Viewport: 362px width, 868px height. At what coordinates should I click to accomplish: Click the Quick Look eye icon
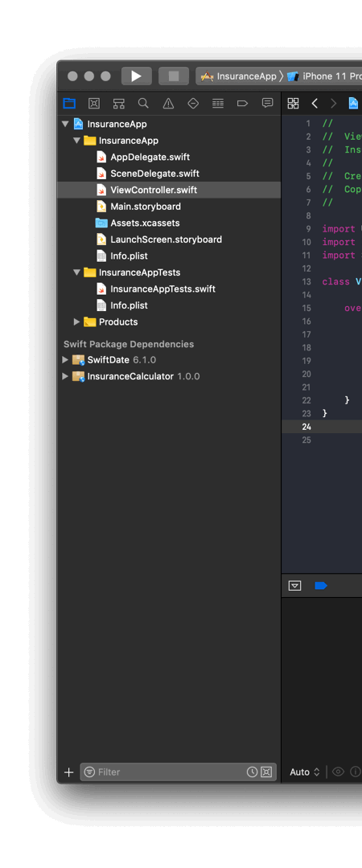(x=338, y=772)
